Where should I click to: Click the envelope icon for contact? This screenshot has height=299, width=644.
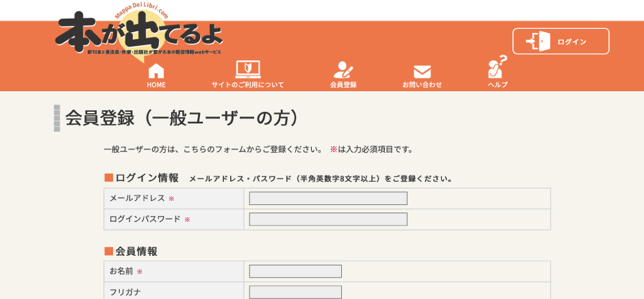422,71
